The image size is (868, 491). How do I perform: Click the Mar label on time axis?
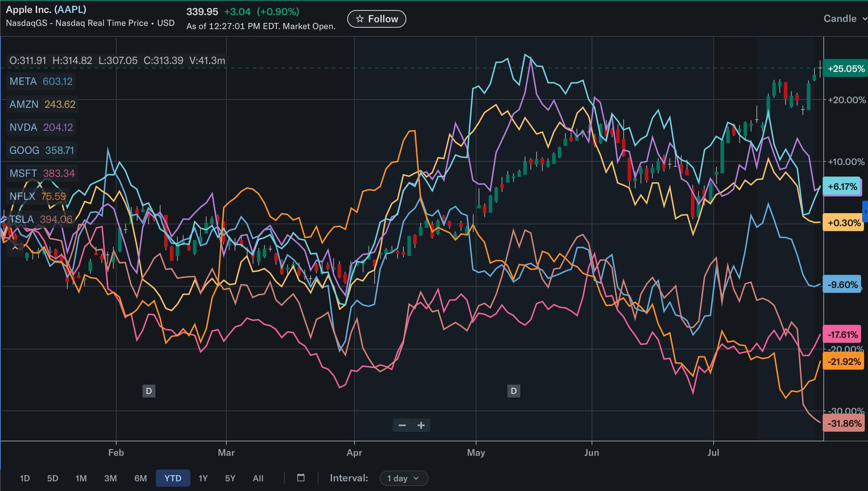point(226,453)
